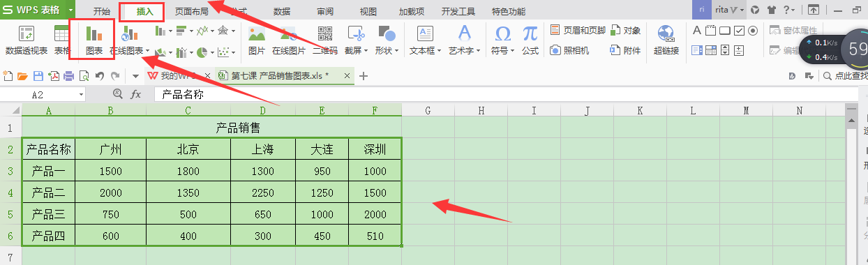The width and height of the screenshot is (868, 265).
Task: Insert 艺术字 word art
Action: 465,40
